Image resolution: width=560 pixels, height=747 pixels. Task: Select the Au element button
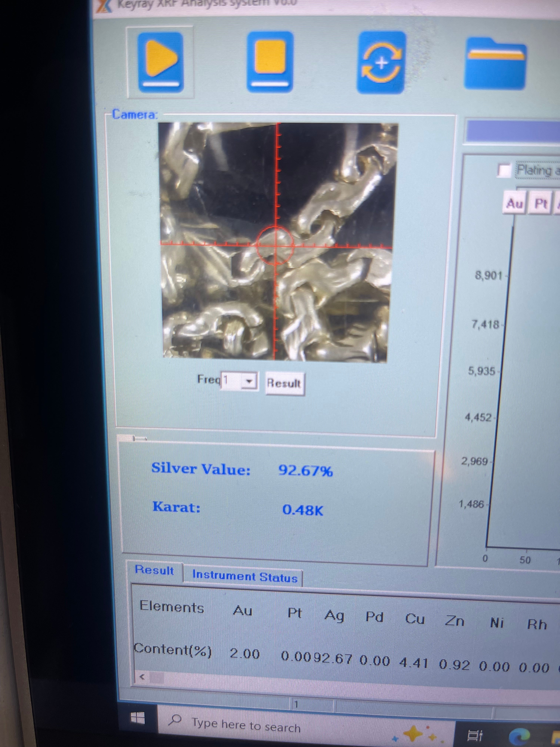(x=514, y=203)
